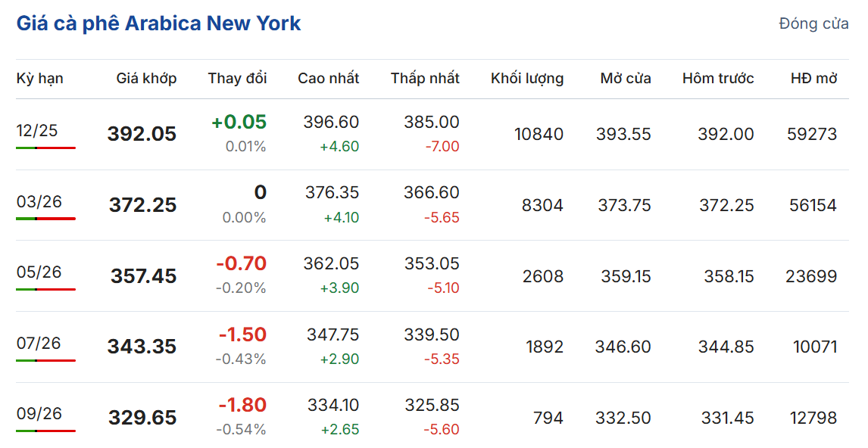Image resolution: width=868 pixels, height=448 pixels.
Task: Click the Giá cà phê Arabica New York title
Action: tap(158, 23)
